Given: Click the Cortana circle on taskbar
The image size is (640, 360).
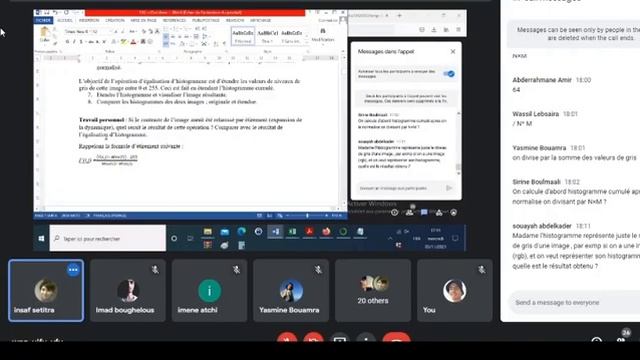Looking at the screenshot, I should coord(174,238).
